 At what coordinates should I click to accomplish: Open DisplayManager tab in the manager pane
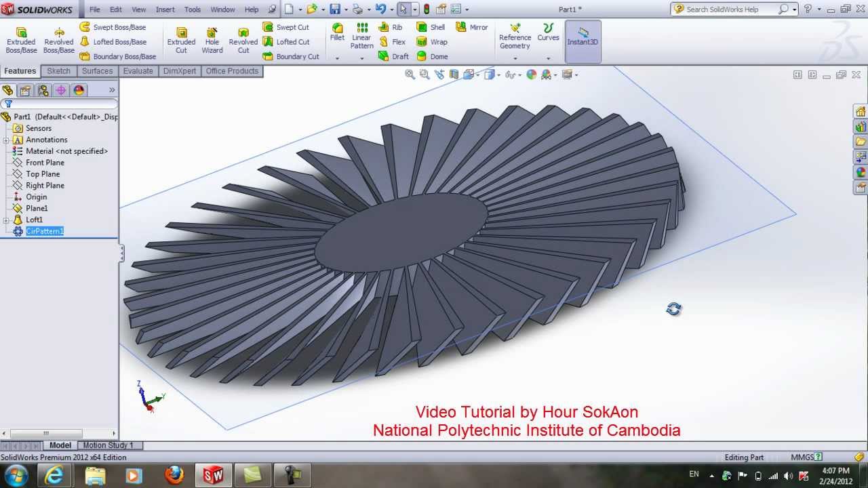click(79, 90)
